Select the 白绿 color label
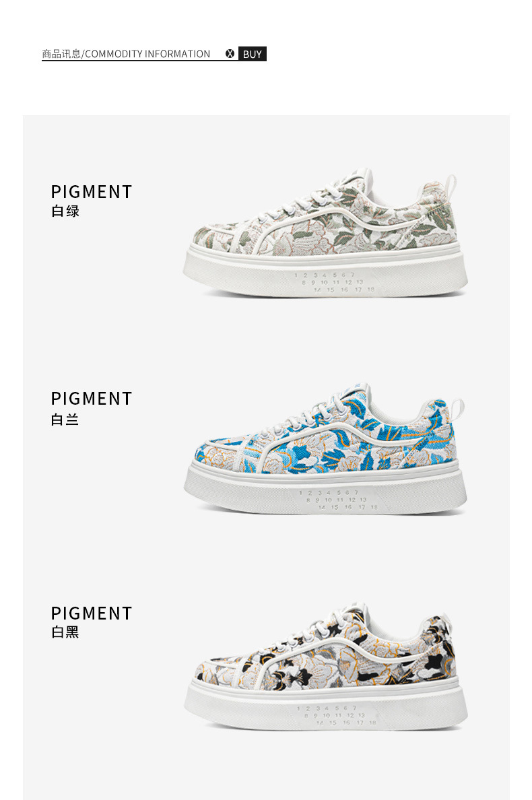The image size is (532, 800). (65, 211)
